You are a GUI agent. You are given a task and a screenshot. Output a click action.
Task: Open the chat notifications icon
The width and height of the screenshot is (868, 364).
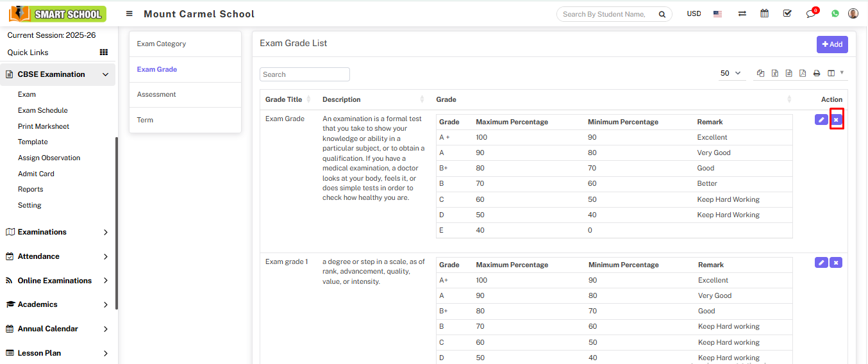coord(811,13)
